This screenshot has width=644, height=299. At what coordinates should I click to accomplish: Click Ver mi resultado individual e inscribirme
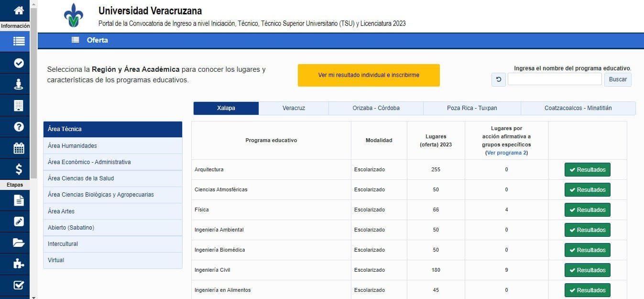coord(369,75)
